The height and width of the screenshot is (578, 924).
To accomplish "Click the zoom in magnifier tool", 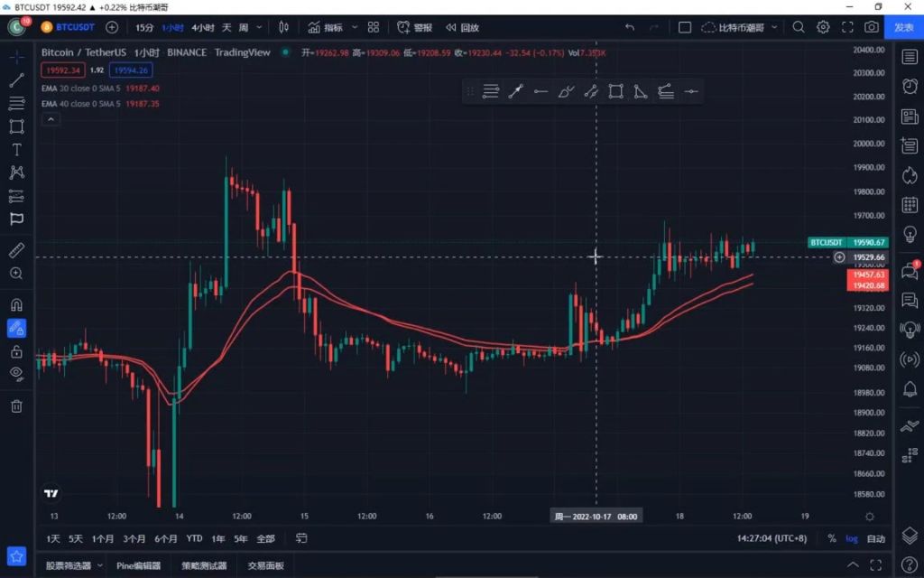I will [16, 273].
